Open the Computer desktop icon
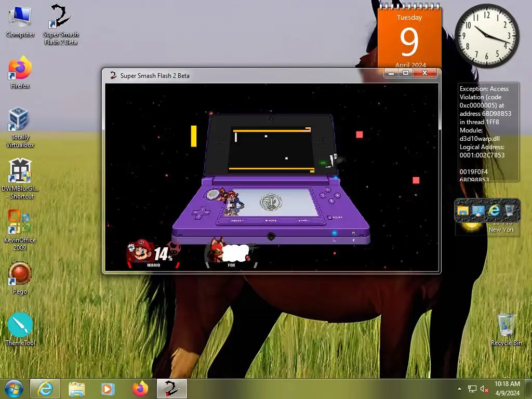 (x=20, y=21)
